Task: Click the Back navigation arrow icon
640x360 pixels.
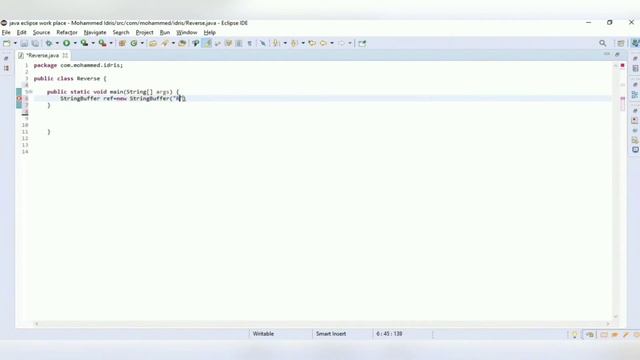Action: 323,43
